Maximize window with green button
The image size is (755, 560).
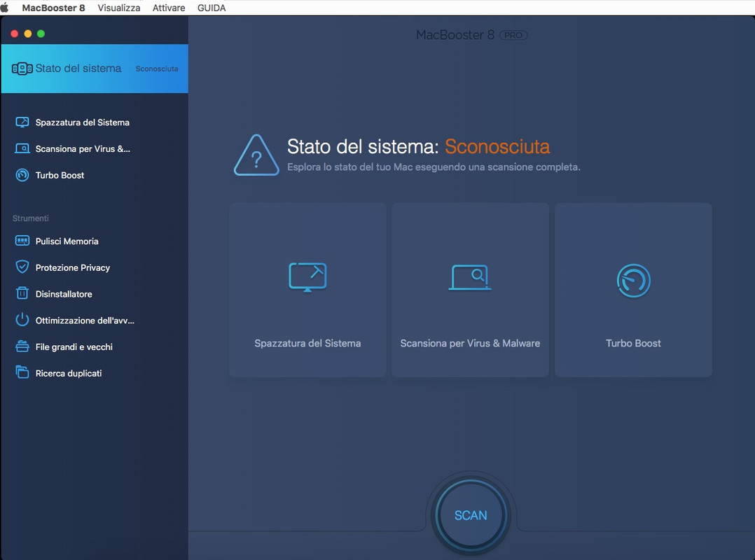pos(41,34)
